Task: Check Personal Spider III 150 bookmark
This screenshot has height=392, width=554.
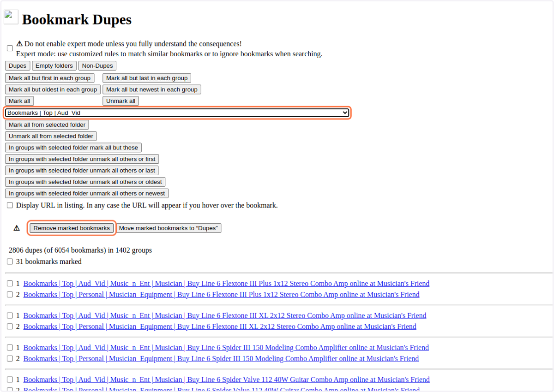Action: [10, 359]
